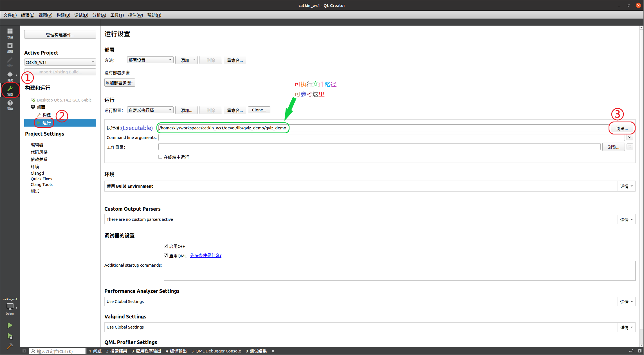Open the Help mode icon
The width and height of the screenshot is (644, 355).
pos(10,104)
